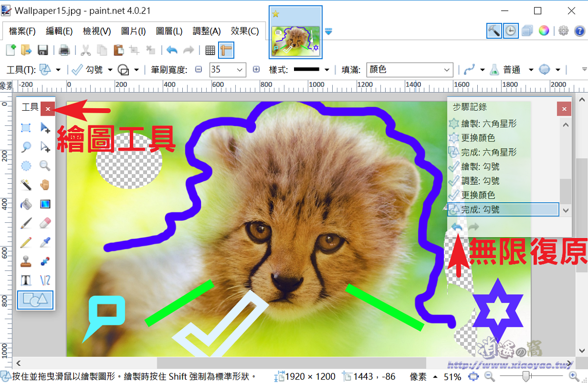Select the Shapes tool in tools panel
Viewport: 588px width, 384px height.
tap(35, 300)
